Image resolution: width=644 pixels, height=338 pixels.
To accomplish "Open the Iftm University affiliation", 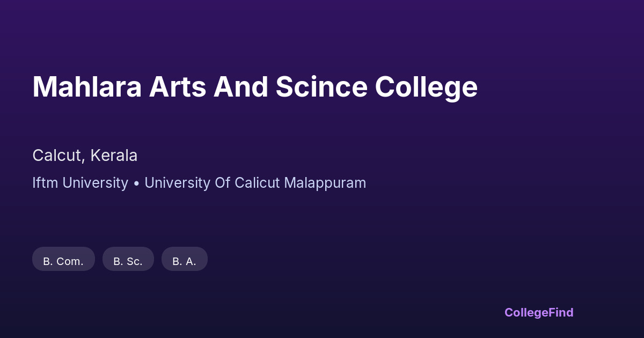I will click(x=80, y=183).
